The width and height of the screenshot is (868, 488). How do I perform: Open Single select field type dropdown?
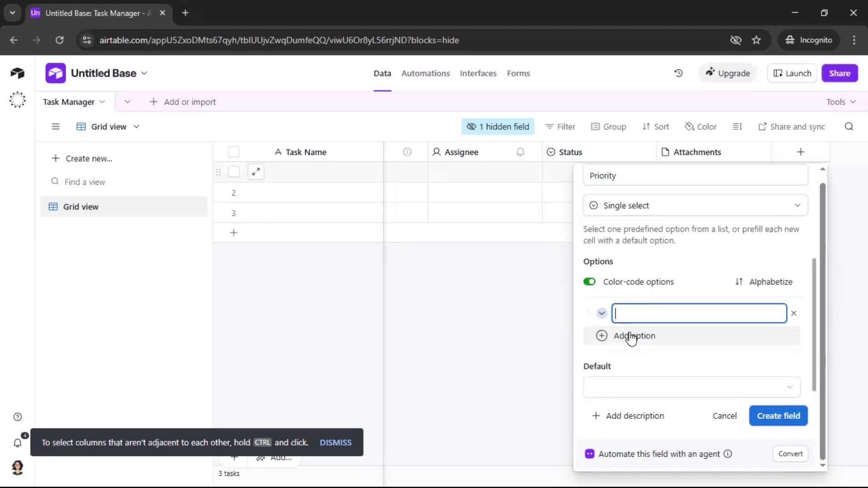(695, 206)
